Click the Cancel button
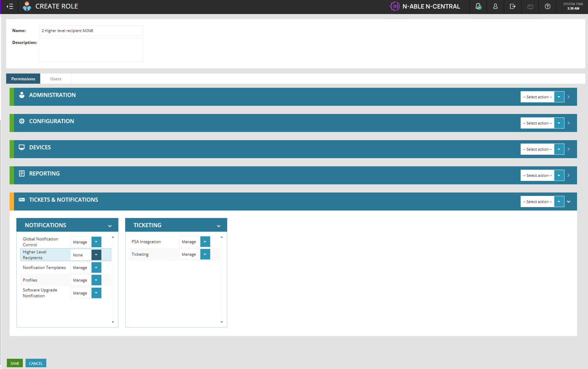Viewport: 588px width, 369px height. (x=36, y=363)
